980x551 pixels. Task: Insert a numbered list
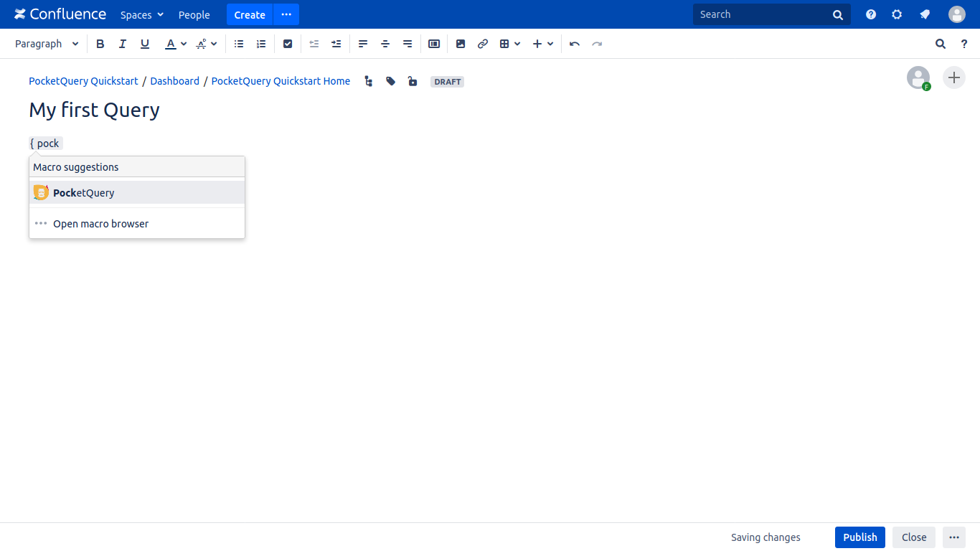261,44
